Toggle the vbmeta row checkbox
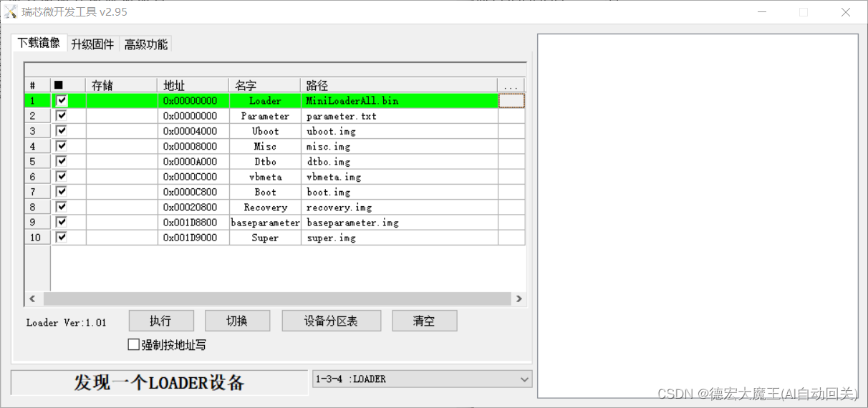 (62, 176)
